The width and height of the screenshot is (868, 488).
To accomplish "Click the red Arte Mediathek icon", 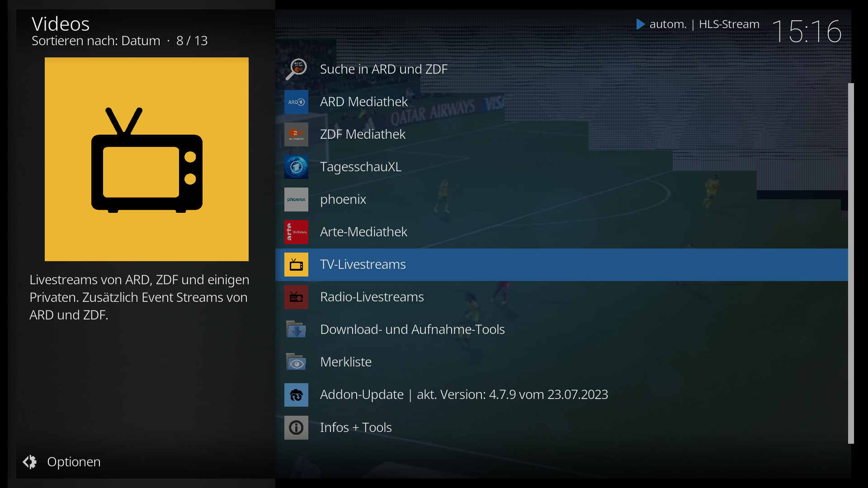I will (x=296, y=232).
